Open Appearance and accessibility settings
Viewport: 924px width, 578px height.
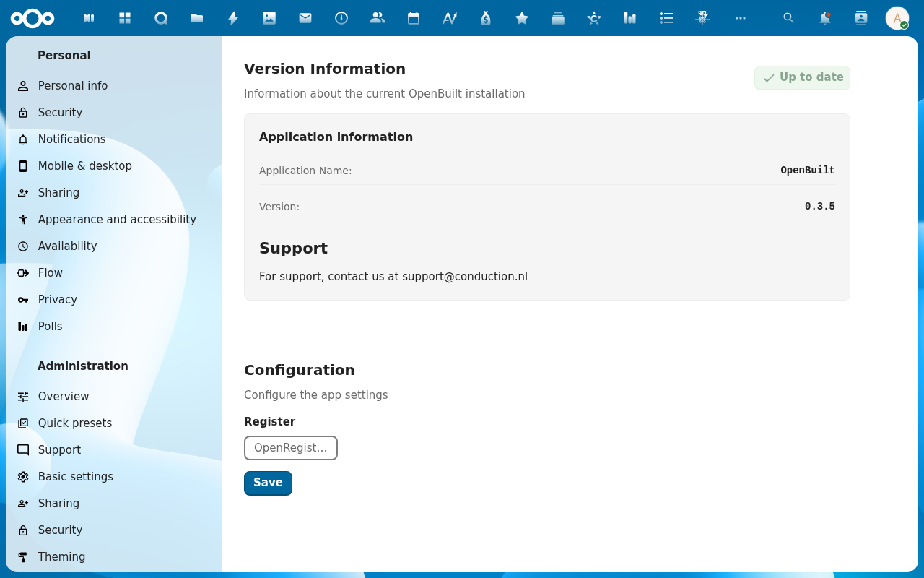(114, 220)
